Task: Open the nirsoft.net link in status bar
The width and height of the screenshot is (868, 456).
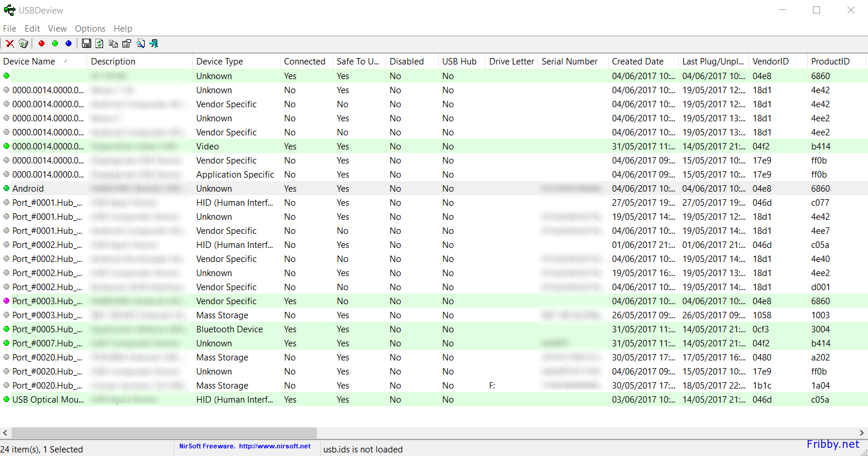Action: pyautogui.click(x=275, y=446)
